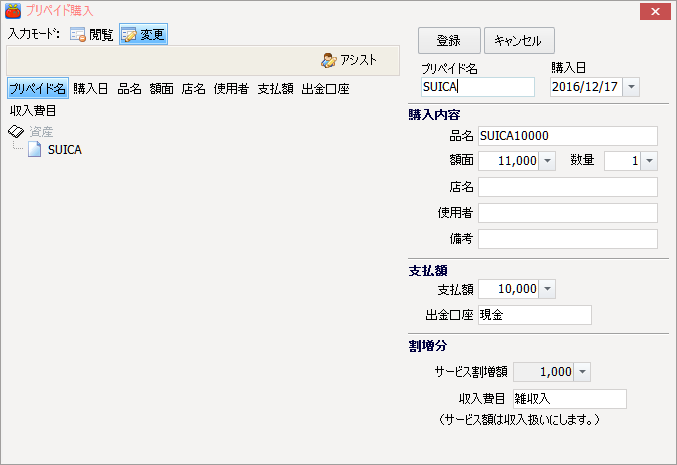The width and height of the screenshot is (677, 465).
Task: Click the 出金口座 field showing 現金
Action: [535, 315]
